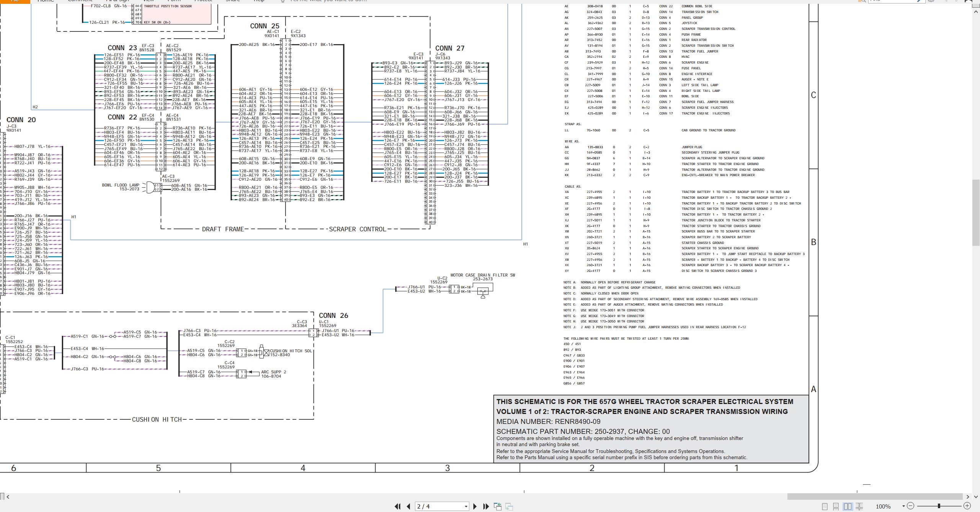Open the zoom percentage dropdown
The height and width of the screenshot is (512, 980).
(903, 506)
